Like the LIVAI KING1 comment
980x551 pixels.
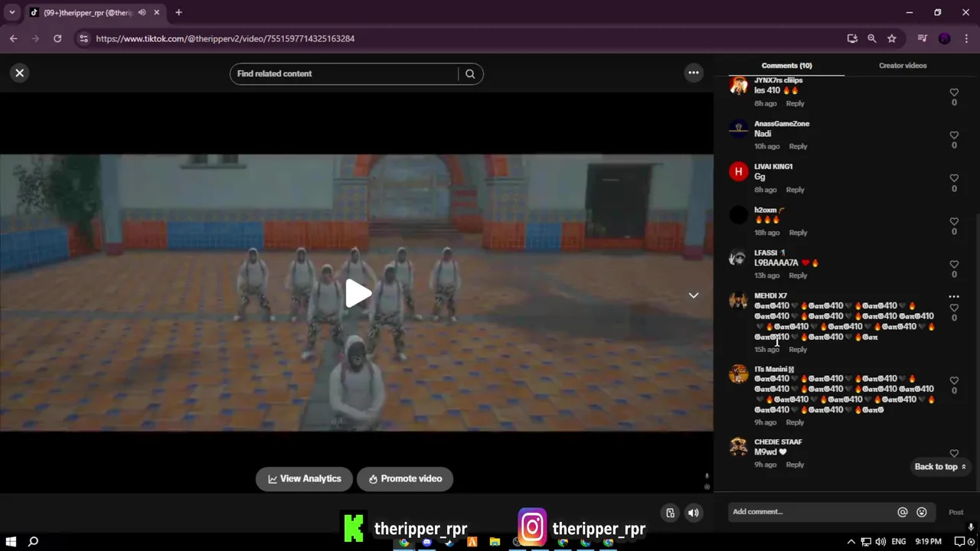[x=954, y=178]
